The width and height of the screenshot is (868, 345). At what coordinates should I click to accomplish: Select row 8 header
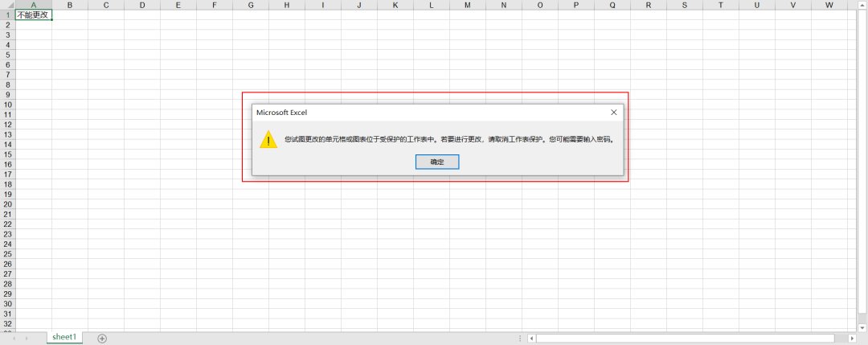tap(8, 84)
